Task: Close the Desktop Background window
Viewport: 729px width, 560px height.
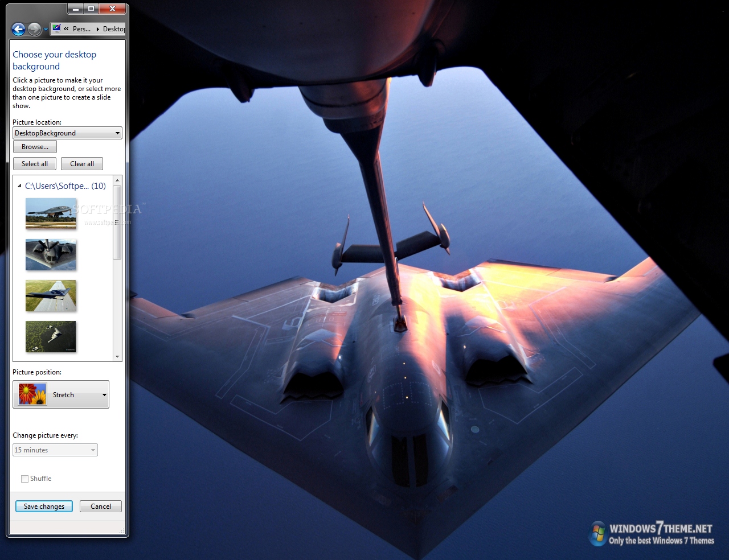Action: point(113,9)
